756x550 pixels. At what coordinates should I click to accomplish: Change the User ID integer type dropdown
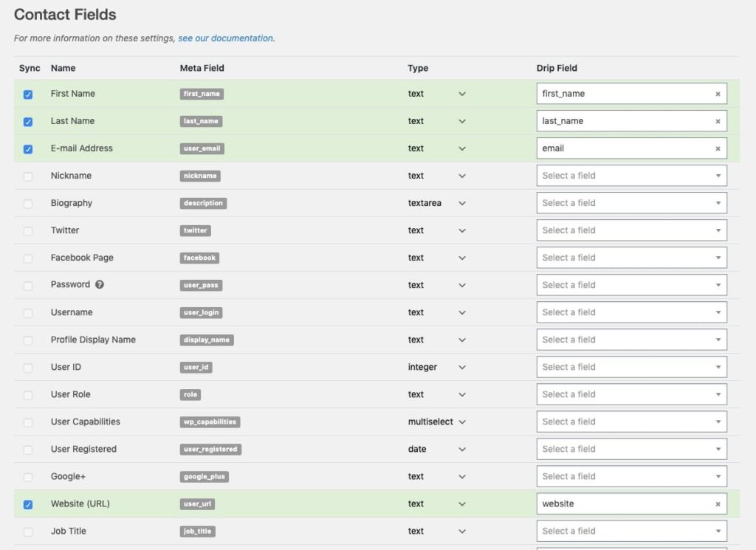[x=437, y=368]
